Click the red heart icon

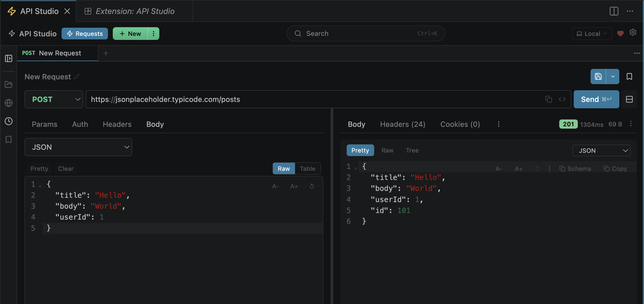[x=620, y=34]
